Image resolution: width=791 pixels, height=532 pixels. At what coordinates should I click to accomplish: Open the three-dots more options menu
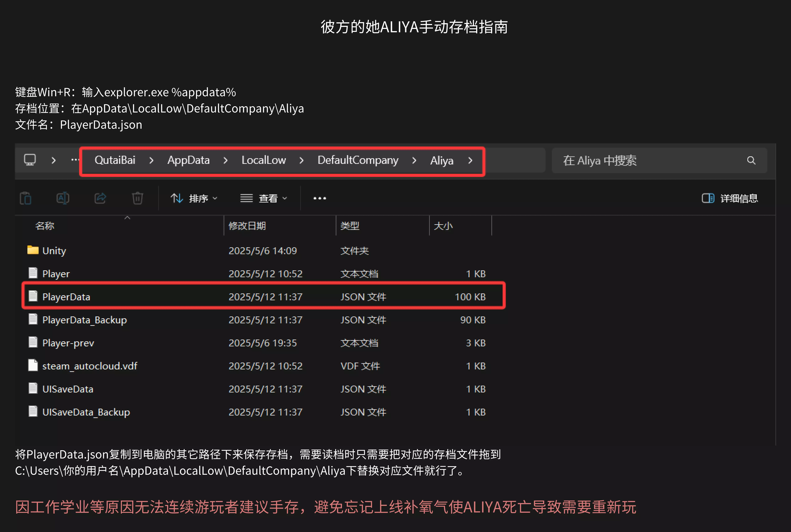[x=320, y=198]
